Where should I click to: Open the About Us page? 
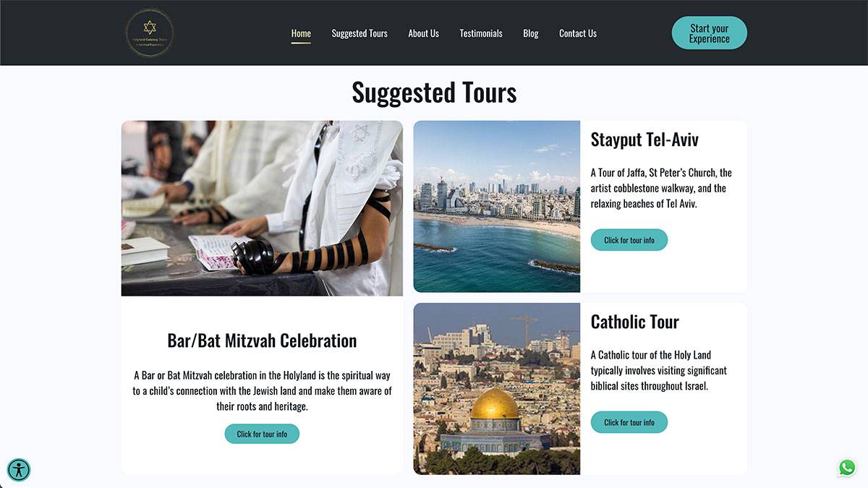pyautogui.click(x=423, y=33)
